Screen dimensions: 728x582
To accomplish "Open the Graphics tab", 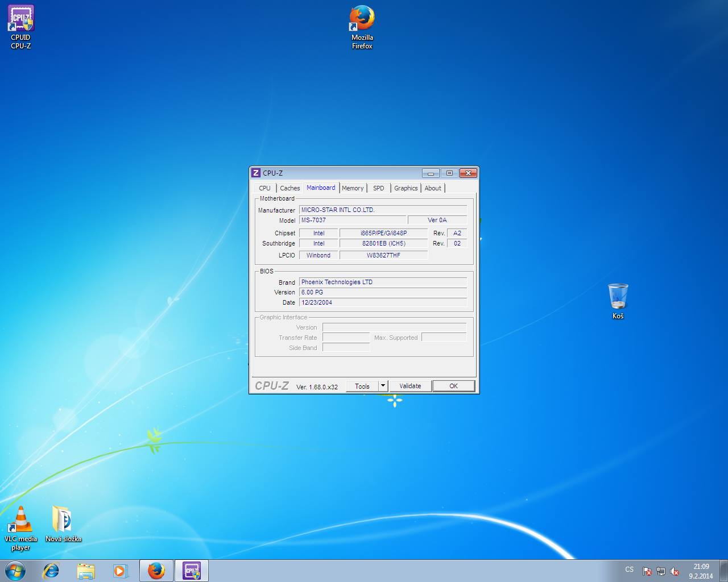I will (406, 188).
